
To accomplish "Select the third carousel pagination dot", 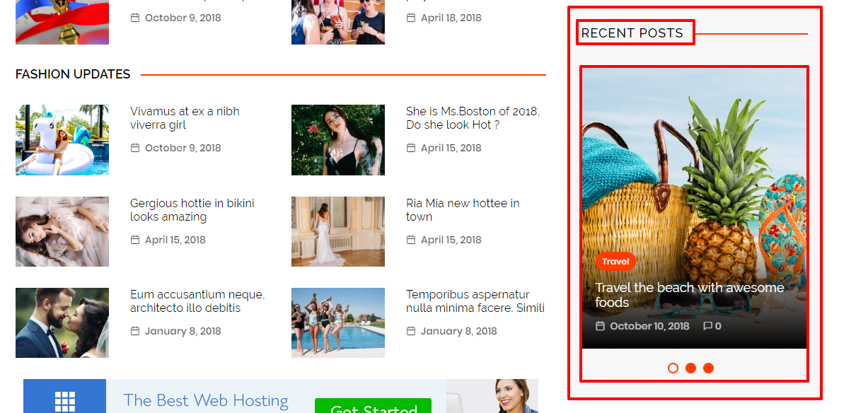I will [708, 368].
